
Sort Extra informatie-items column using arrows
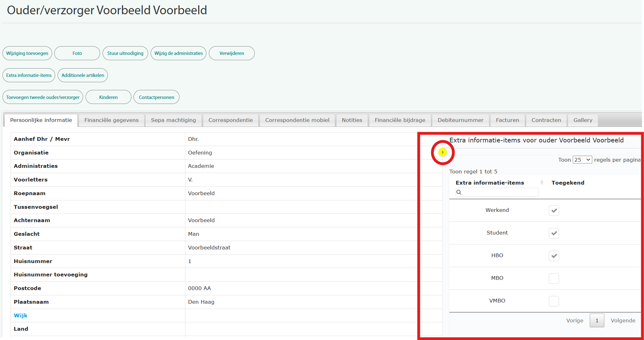[541, 182]
